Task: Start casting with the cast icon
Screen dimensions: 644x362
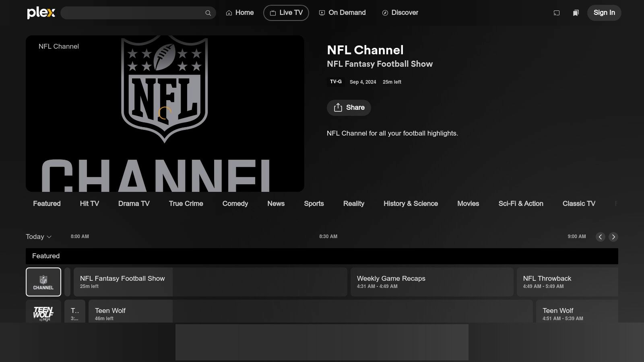Action: coord(556,12)
